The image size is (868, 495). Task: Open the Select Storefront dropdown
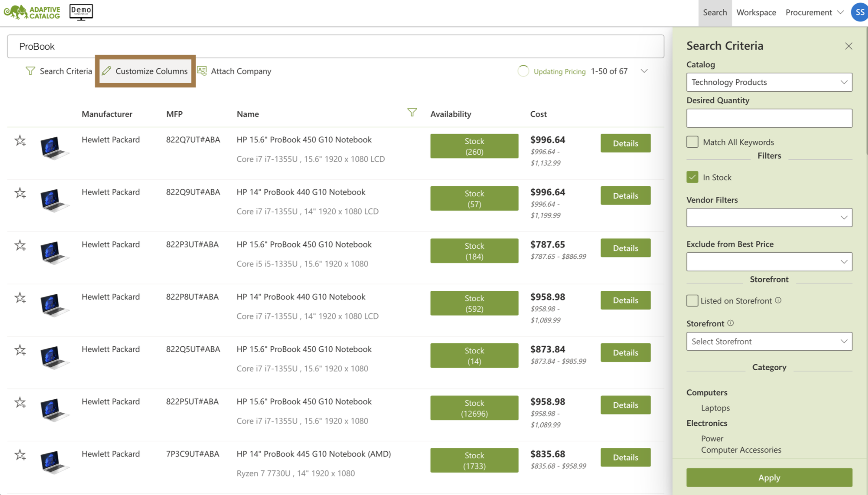[x=769, y=341]
